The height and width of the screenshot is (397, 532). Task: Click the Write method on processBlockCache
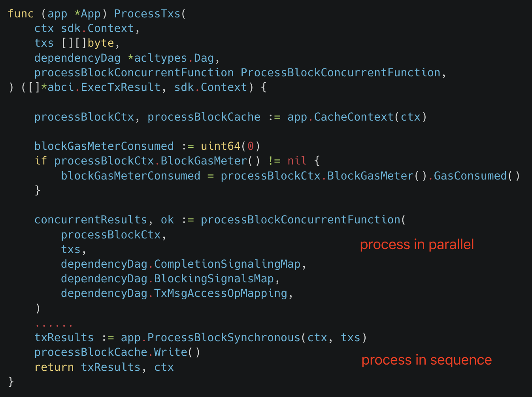(170, 352)
